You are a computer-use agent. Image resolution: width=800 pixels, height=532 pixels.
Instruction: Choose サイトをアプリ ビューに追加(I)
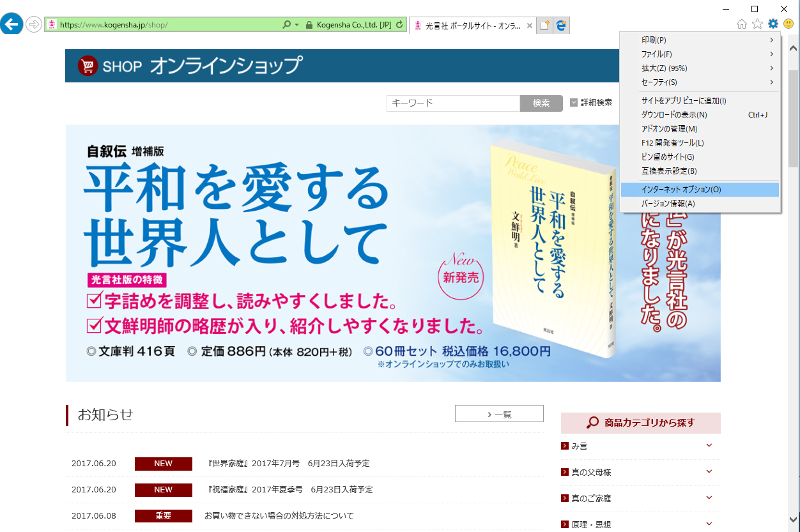(x=700, y=101)
